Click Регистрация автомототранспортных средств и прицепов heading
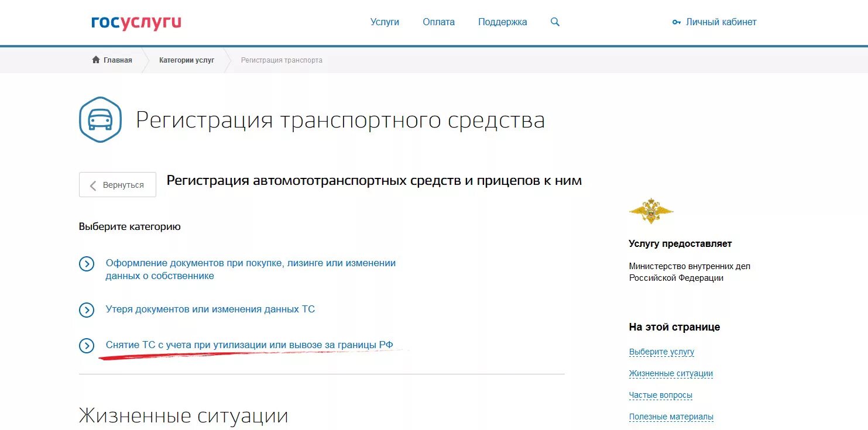 tap(374, 181)
